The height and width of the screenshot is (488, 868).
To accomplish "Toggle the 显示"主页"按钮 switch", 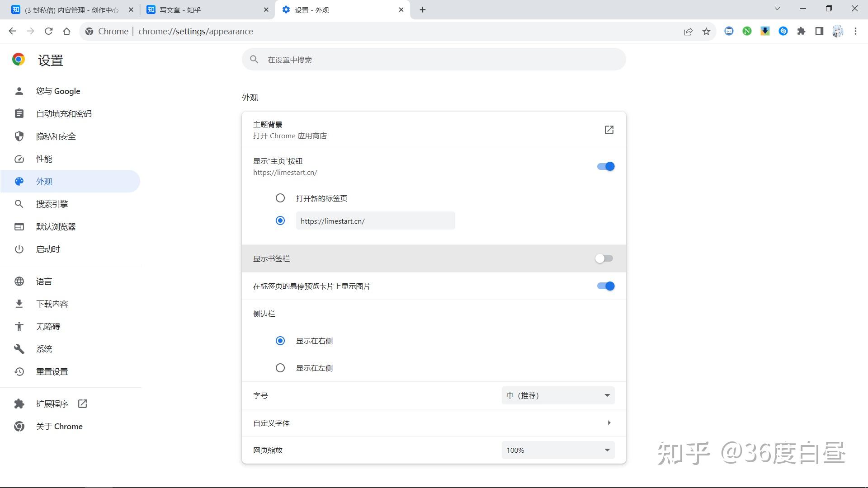I will point(605,166).
